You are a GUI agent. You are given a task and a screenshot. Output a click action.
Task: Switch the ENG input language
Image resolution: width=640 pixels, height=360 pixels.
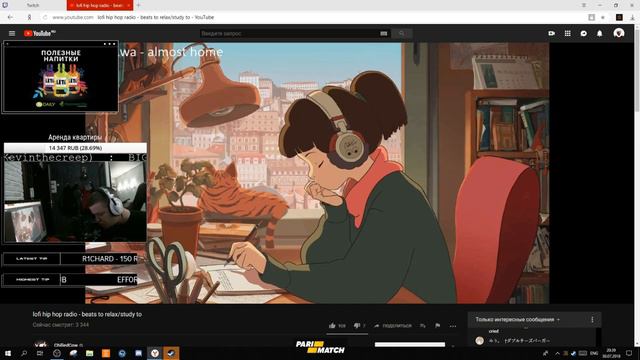594,353
